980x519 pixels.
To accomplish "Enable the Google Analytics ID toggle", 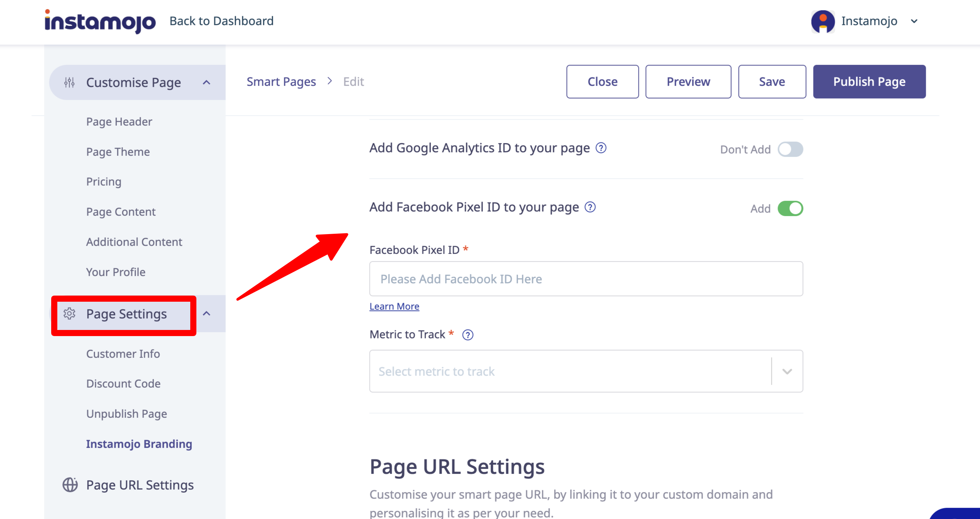I will tap(790, 149).
